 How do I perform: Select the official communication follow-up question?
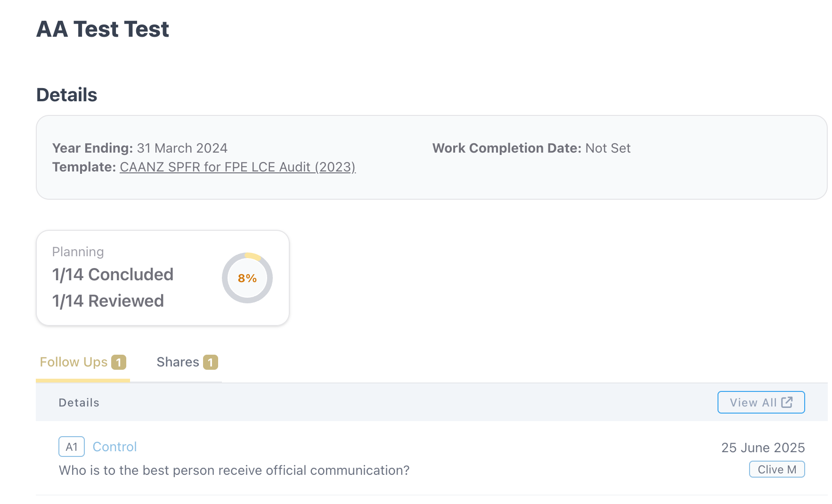coord(234,470)
